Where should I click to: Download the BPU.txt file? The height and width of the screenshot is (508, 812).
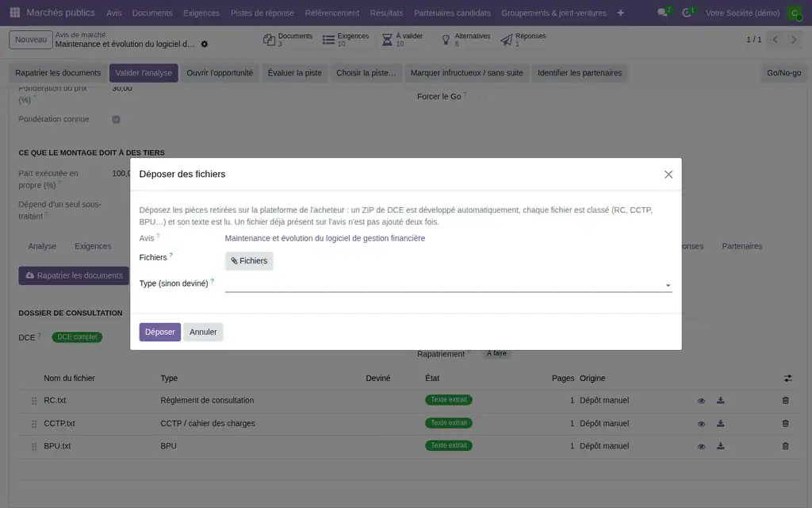(720, 446)
